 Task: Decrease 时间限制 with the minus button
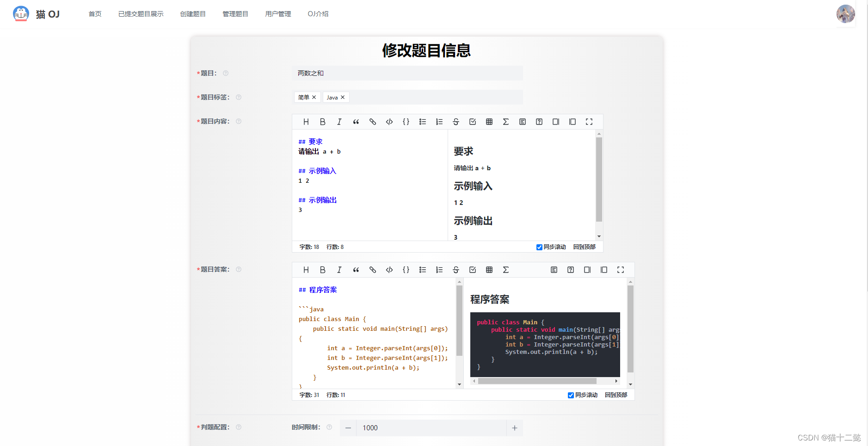348,428
